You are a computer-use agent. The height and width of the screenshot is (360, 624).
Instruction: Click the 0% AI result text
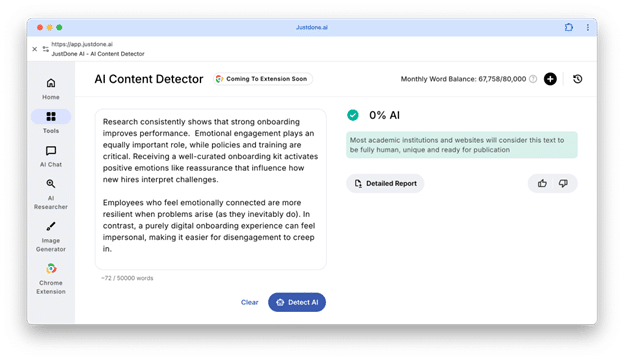pos(384,115)
